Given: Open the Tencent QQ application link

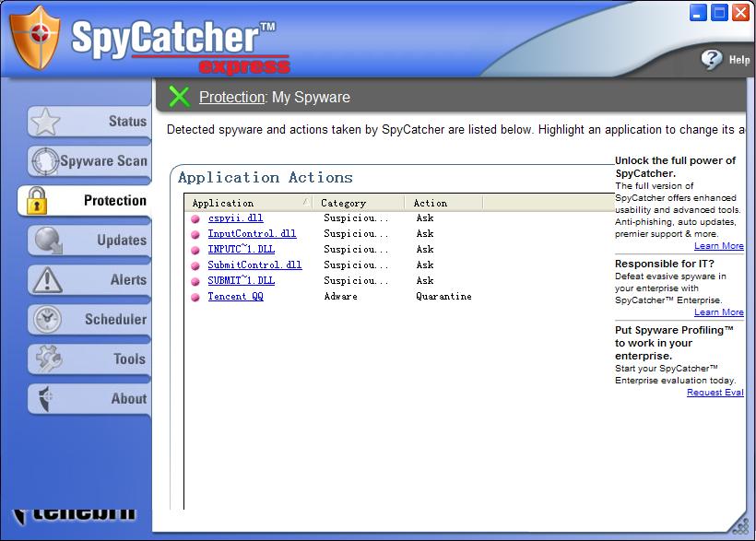Looking at the screenshot, I should click(x=235, y=296).
